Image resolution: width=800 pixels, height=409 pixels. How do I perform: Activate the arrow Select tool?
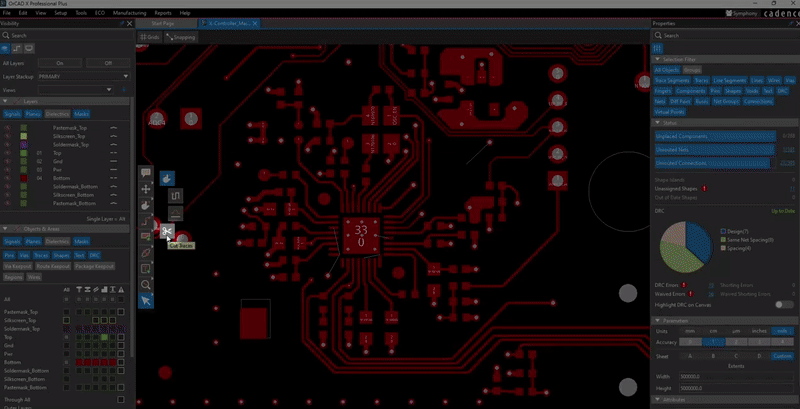point(146,301)
